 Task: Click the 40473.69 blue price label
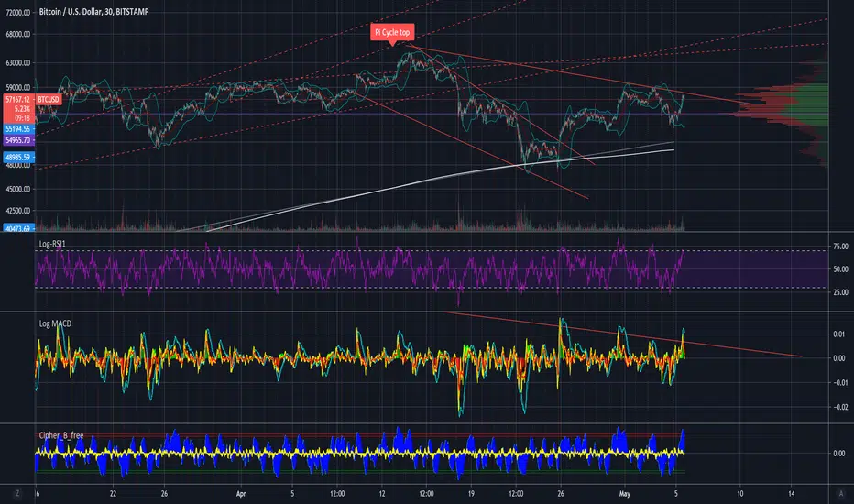[x=18, y=228]
